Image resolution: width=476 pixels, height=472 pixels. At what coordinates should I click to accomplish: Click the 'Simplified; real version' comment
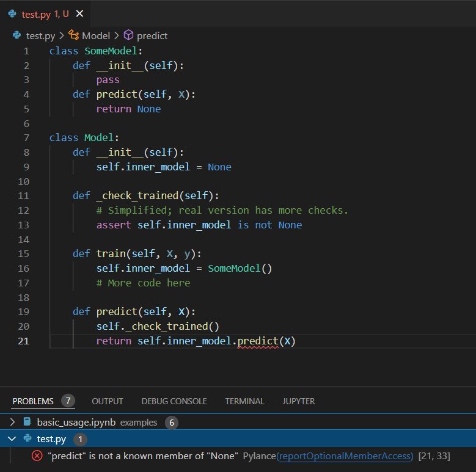(222, 210)
